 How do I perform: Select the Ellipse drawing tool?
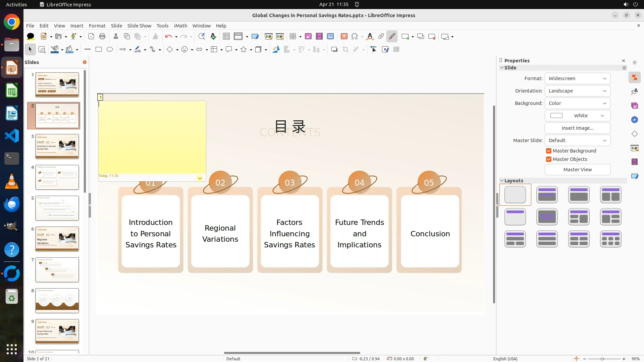(110, 50)
